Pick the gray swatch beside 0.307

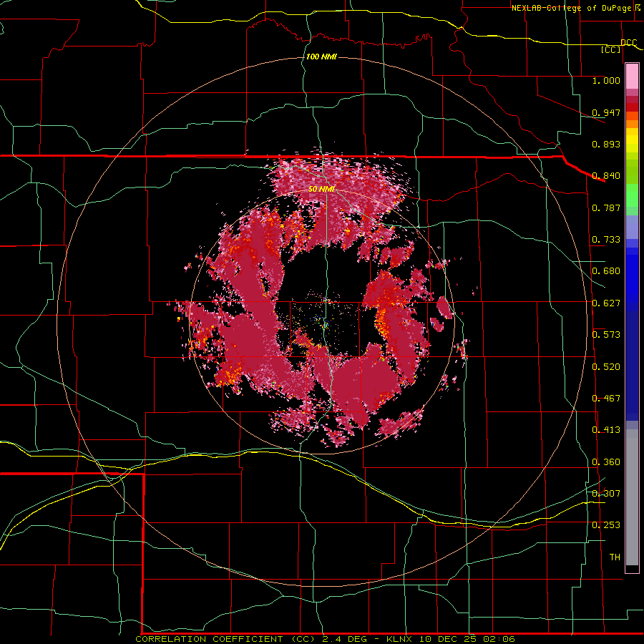(632, 497)
